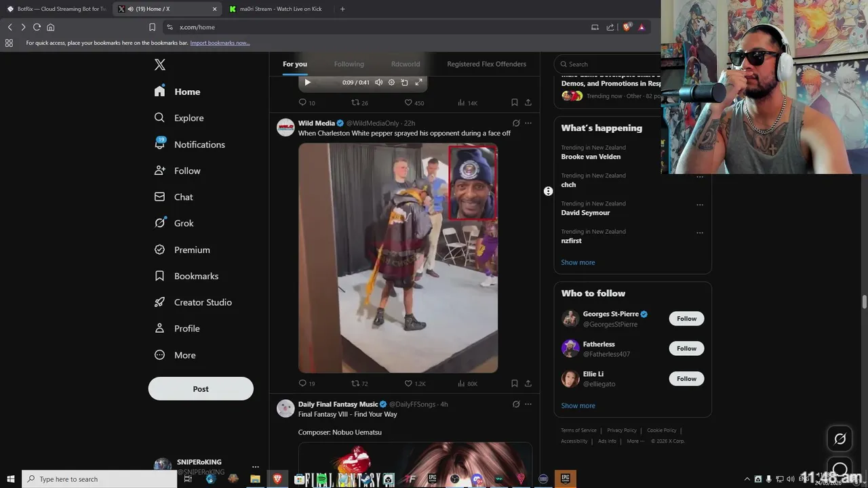Viewport: 868px width, 488px height.
Task: Open Creator Studio in the sidebar
Action: [193, 302]
